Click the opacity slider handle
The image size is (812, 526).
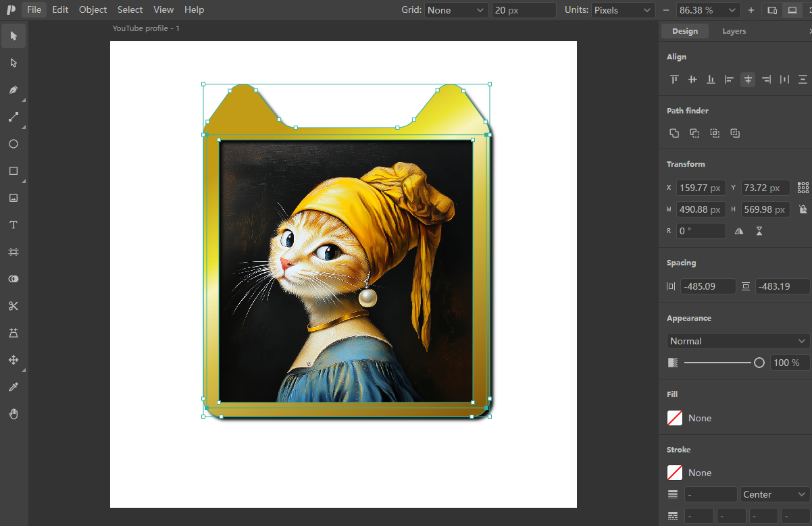759,363
